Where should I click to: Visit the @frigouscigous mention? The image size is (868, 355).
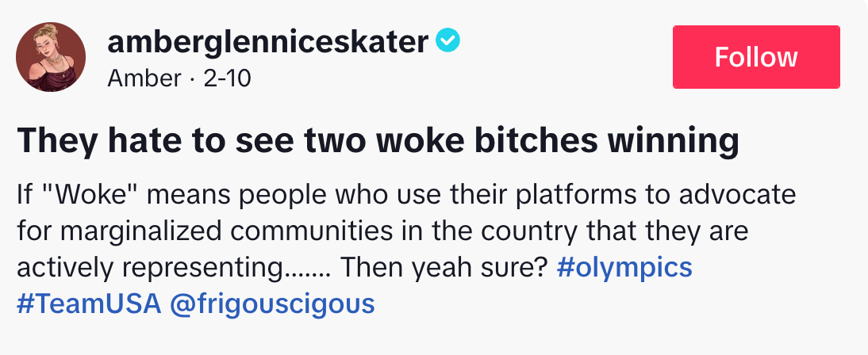[272, 303]
